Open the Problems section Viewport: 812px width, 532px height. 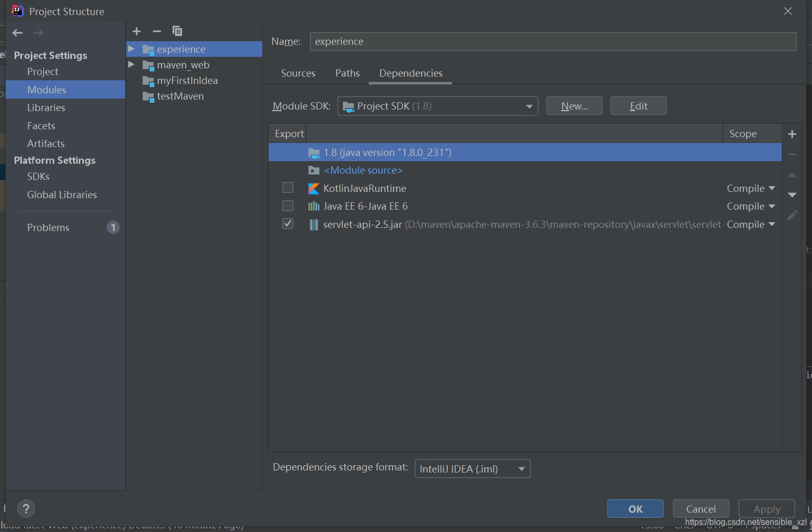[x=49, y=227]
